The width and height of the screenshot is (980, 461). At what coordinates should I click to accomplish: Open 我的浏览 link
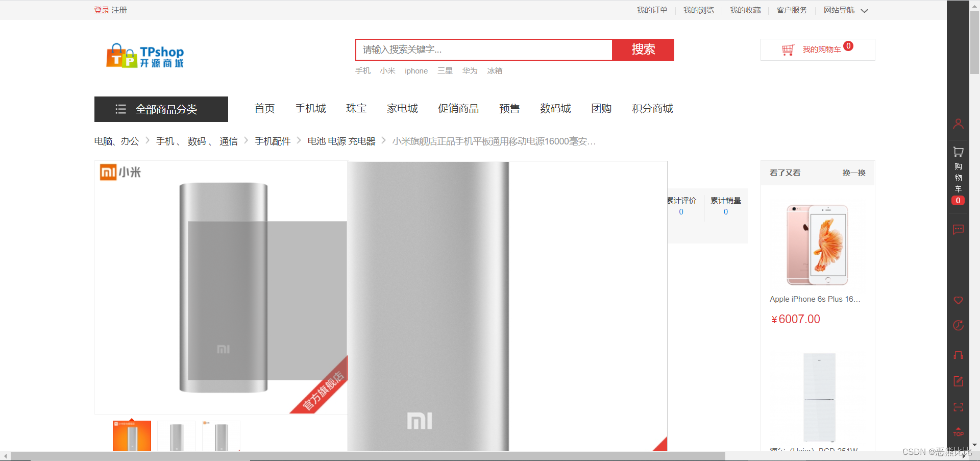(x=698, y=10)
